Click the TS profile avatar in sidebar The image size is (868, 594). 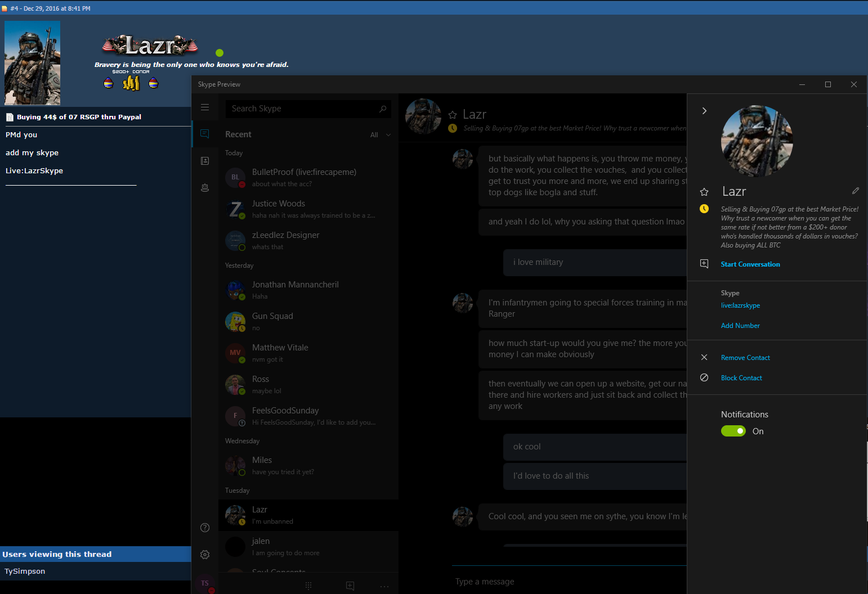point(205,583)
